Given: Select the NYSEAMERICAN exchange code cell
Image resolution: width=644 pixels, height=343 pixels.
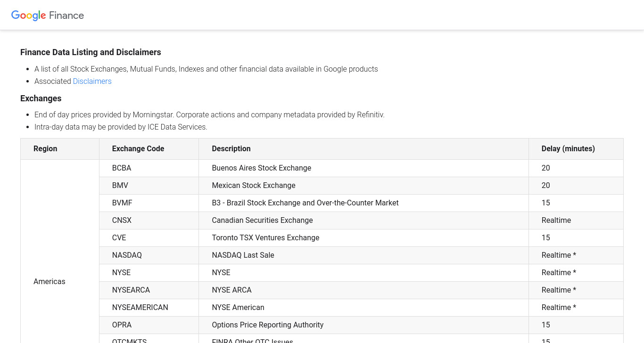Looking at the screenshot, I should pos(149,308).
